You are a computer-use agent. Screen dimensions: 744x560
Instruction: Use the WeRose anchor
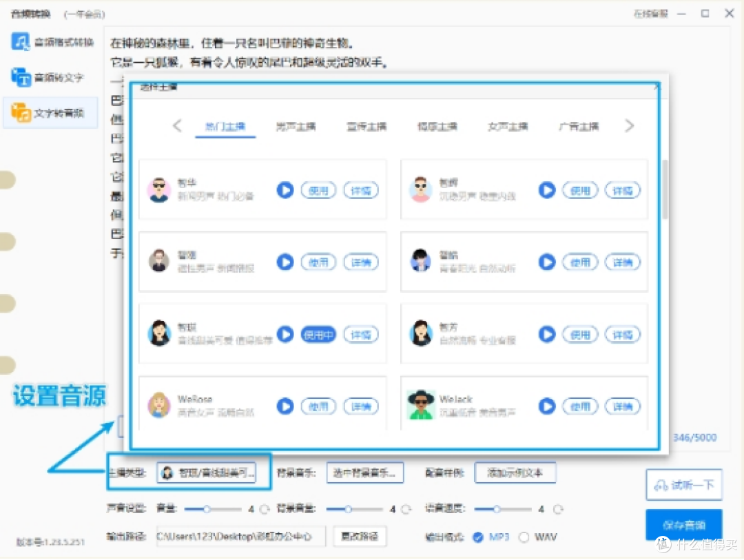pos(318,406)
